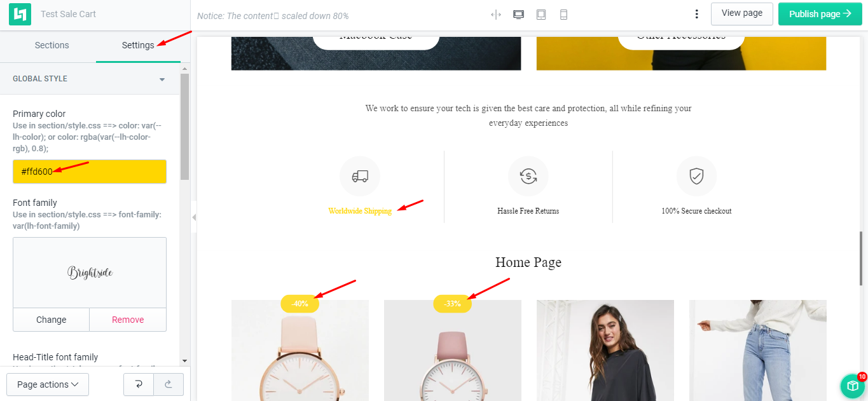Collapse the Global Style section
Viewport: 868px width, 401px height.
click(x=162, y=79)
